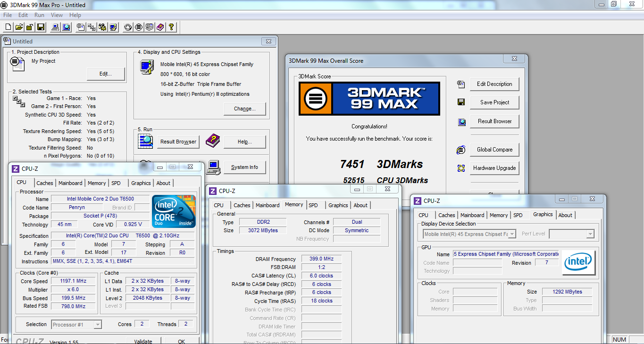Switch to Mainboard tab in CPU window
Image resolution: width=644 pixels, height=344 pixels.
click(70, 183)
